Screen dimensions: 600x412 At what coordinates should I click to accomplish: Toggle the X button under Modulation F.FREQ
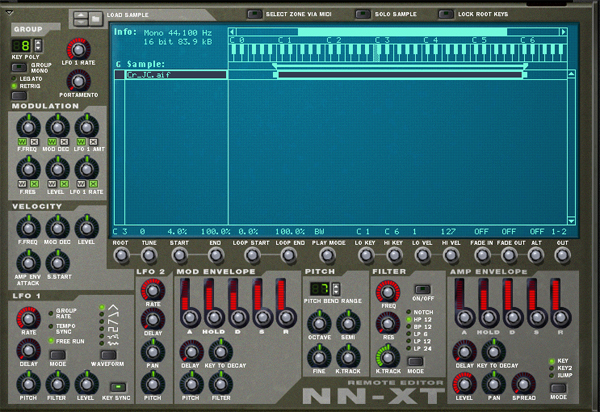[34, 142]
